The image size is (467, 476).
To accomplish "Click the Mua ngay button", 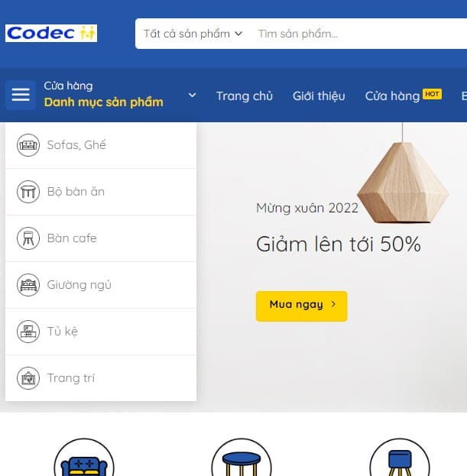I will click(301, 306).
